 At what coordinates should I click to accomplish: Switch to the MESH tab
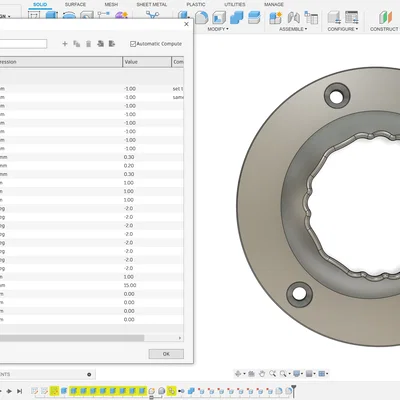coord(111,4)
